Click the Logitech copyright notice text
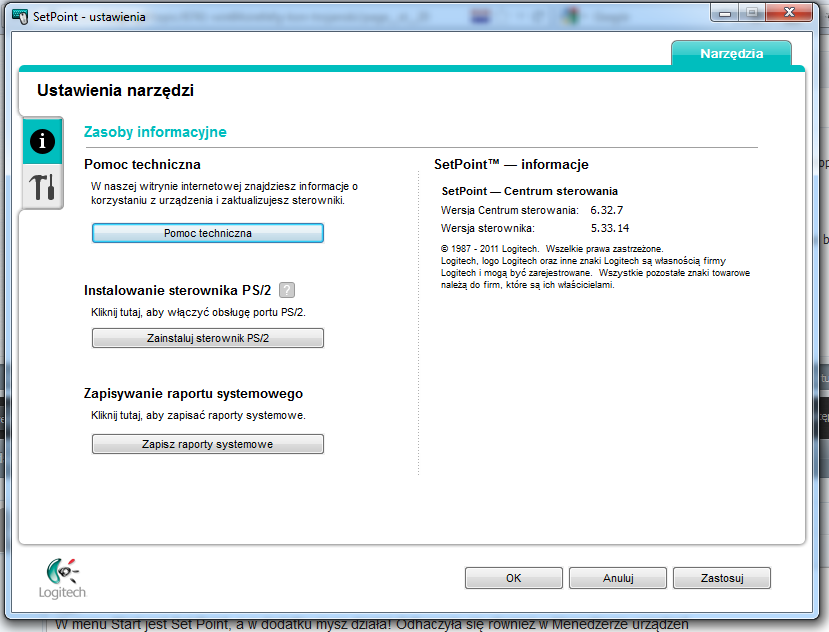The image size is (829, 632). 595,267
